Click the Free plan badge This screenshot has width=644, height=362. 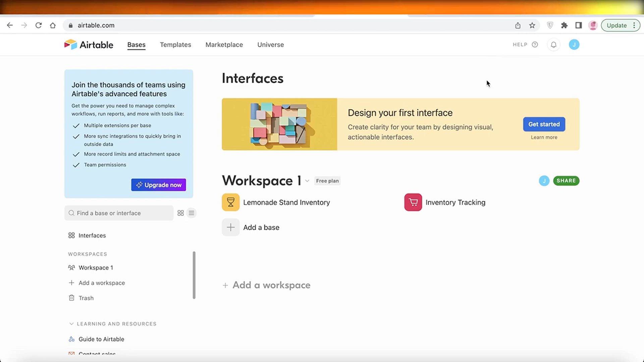click(327, 181)
